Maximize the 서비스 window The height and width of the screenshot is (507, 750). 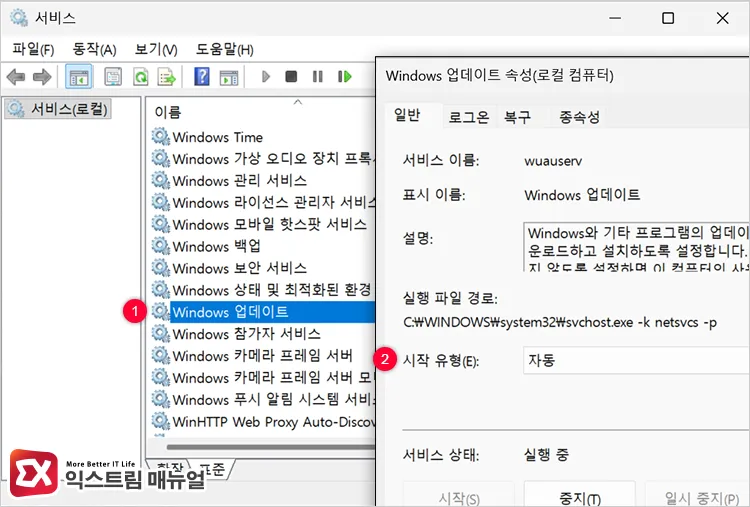[x=668, y=18]
